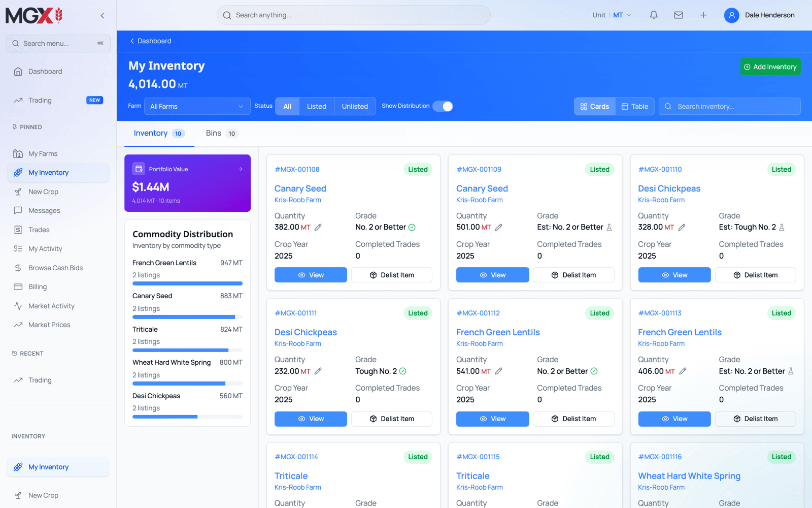Click French Green Lentils distribution bar
This screenshot has width=812, height=508.
pyautogui.click(x=187, y=283)
